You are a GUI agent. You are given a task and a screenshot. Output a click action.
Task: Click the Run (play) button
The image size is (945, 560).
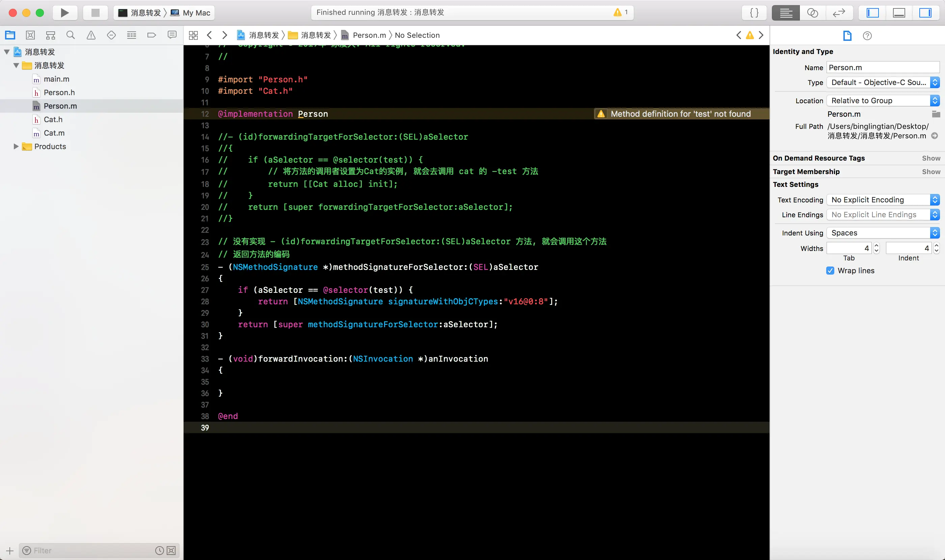pos(64,13)
